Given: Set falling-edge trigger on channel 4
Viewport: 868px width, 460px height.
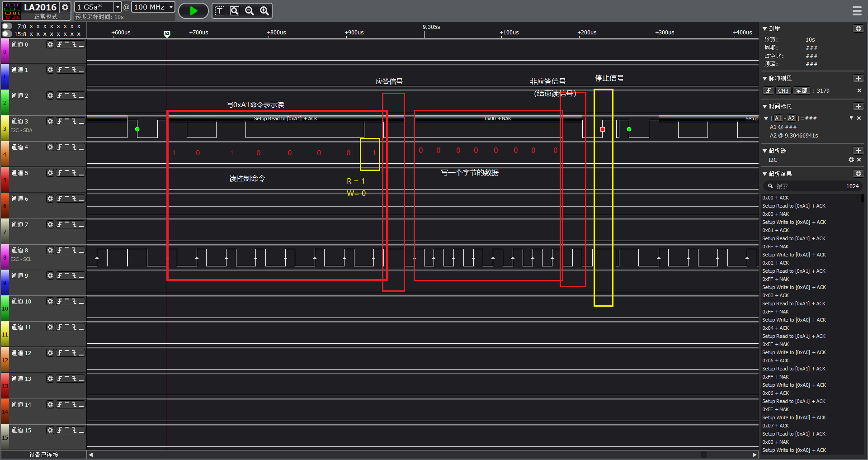Looking at the screenshot, I should [x=74, y=147].
